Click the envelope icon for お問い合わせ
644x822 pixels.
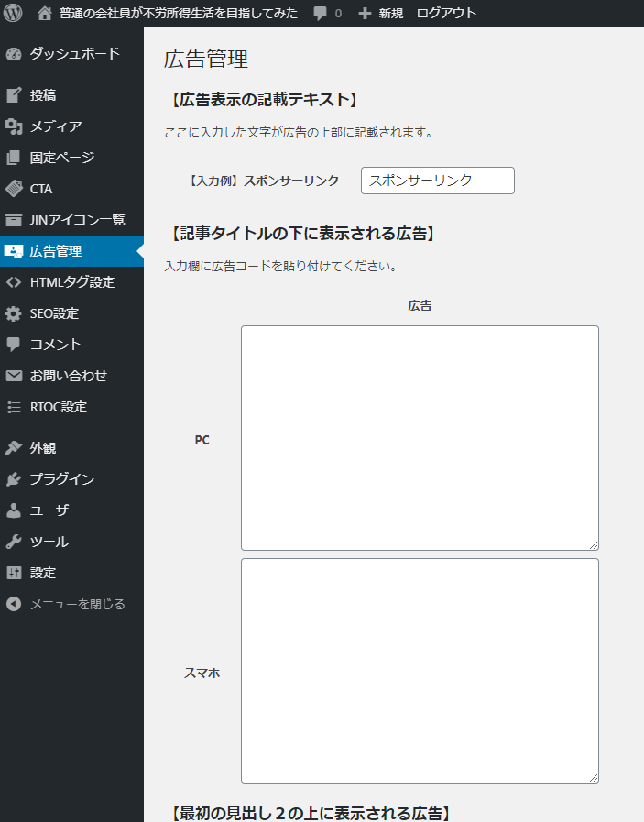click(14, 376)
